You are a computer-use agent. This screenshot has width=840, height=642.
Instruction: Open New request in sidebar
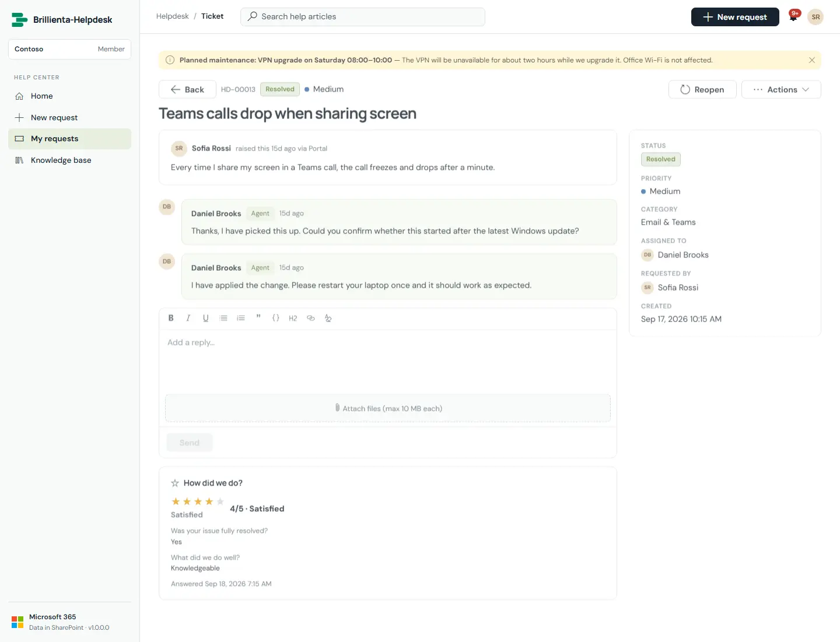[69, 117]
